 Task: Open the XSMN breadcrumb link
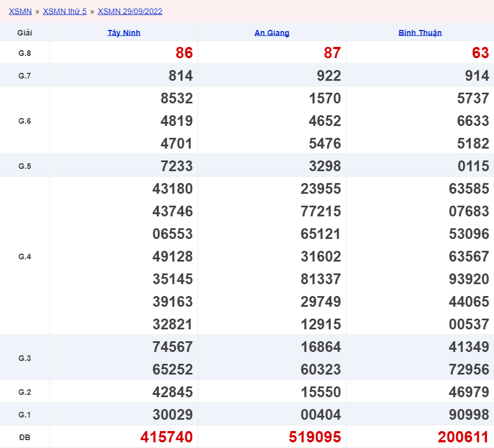(20, 11)
